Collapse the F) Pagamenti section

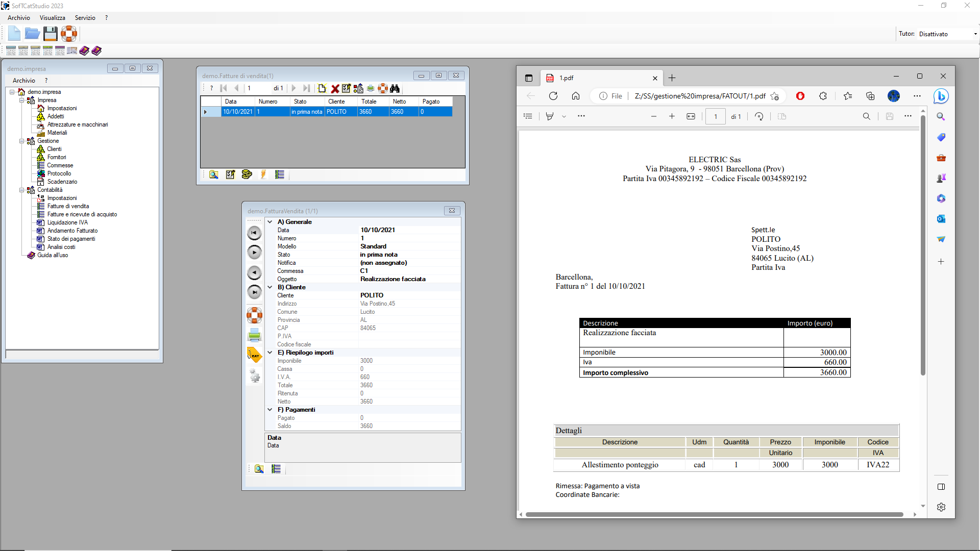(270, 410)
